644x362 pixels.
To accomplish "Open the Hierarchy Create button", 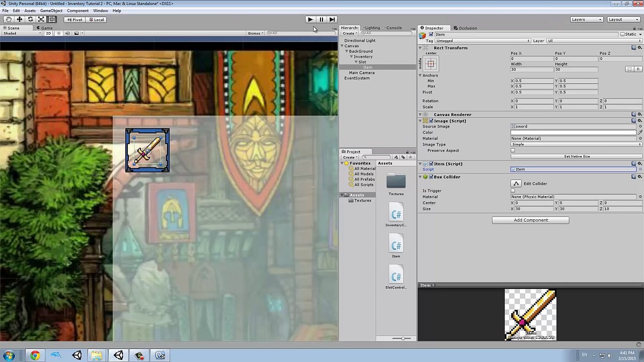I will click(350, 34).
